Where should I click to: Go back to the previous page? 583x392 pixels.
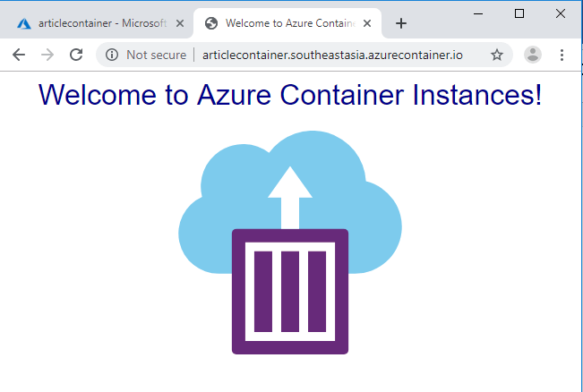[x=19, y=55]
